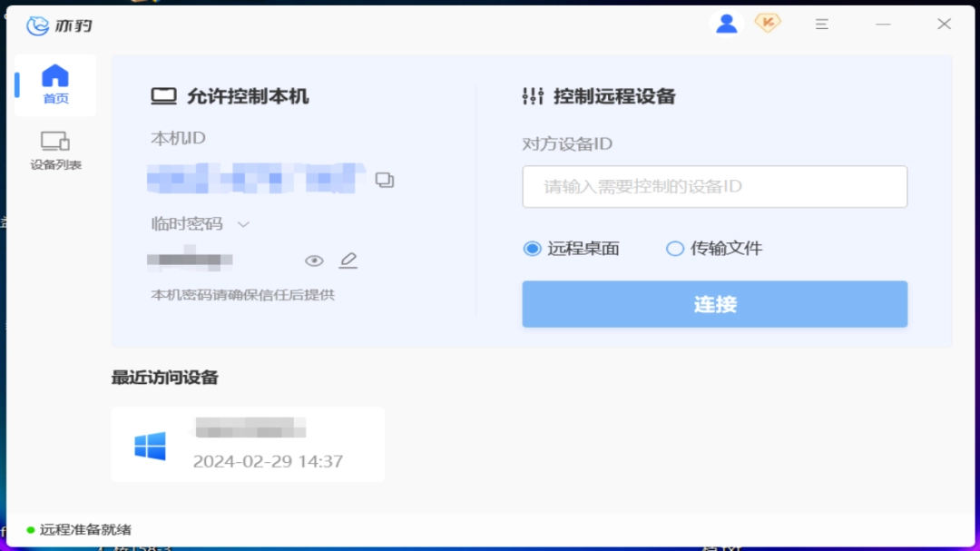
Task: Select the 远程桌面 radio option
Action: click(x=533, y=248)
